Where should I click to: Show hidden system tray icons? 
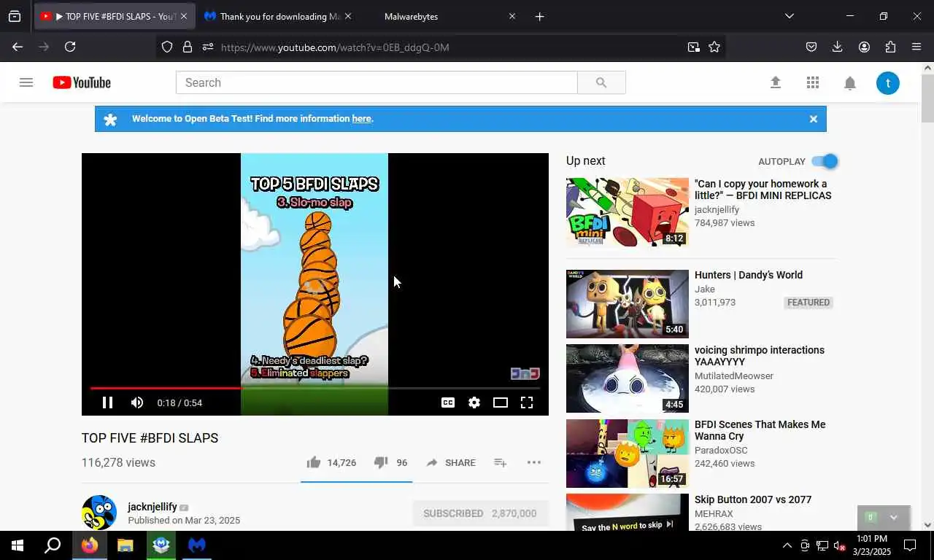coord(787,545)
